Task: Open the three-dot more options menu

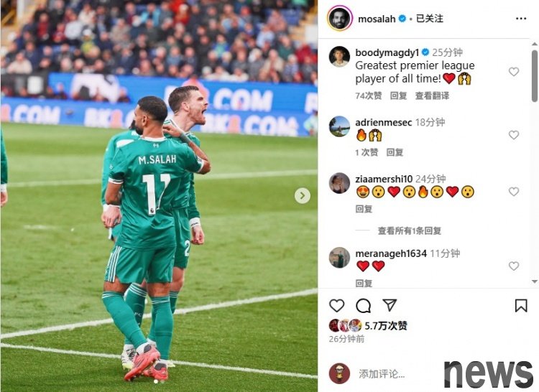Action: pos(521,19)
